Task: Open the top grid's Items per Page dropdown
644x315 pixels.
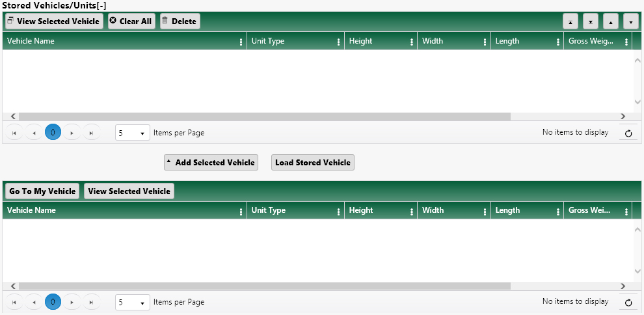Action: (x=132, y=133)
